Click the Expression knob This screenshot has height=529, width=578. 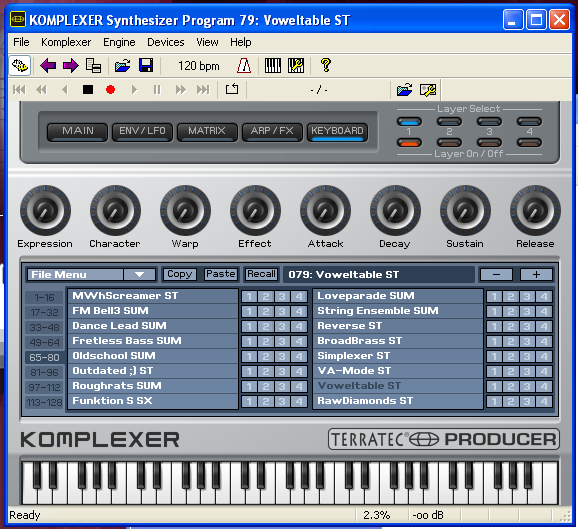click(45, 210)
